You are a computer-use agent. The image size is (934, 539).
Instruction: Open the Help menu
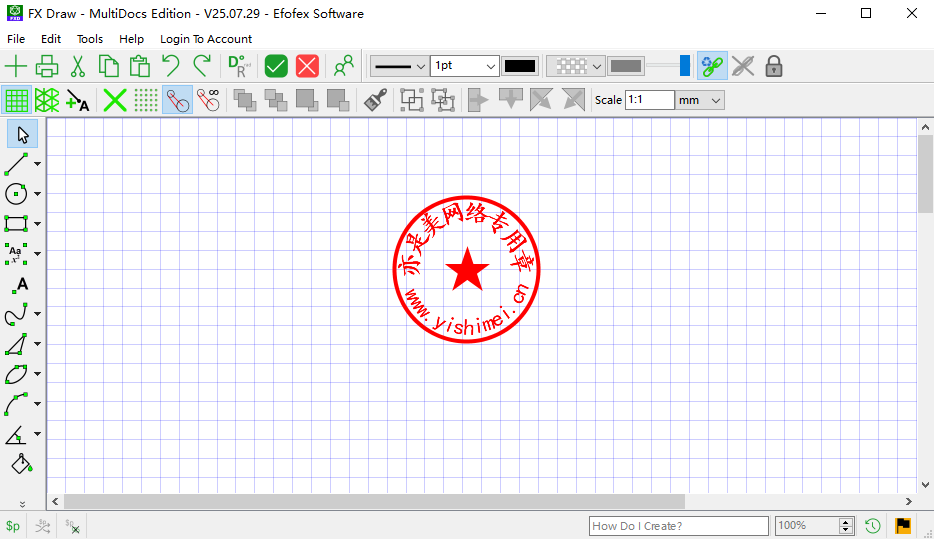[131, 39]
